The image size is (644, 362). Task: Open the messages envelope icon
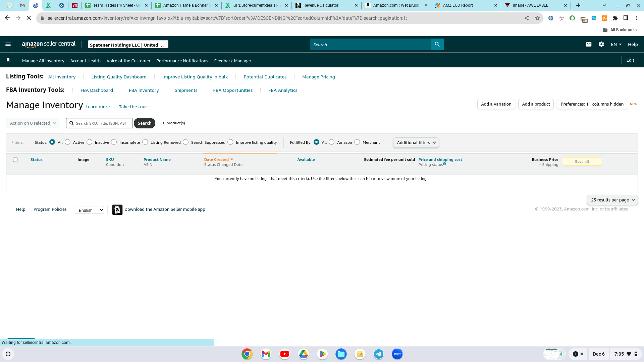(588, 44)
